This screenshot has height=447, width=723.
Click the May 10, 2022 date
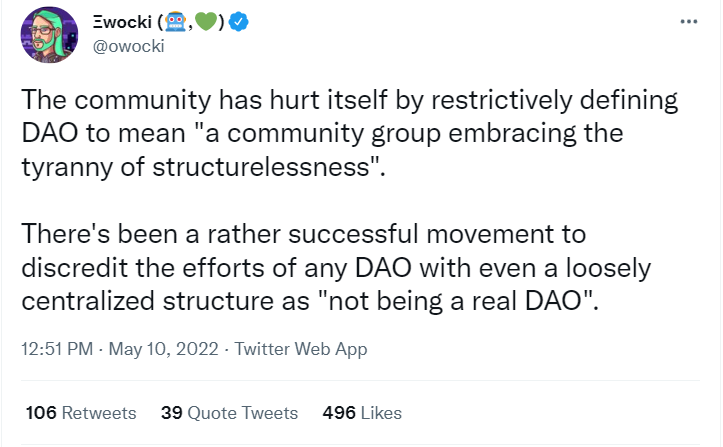163,349
